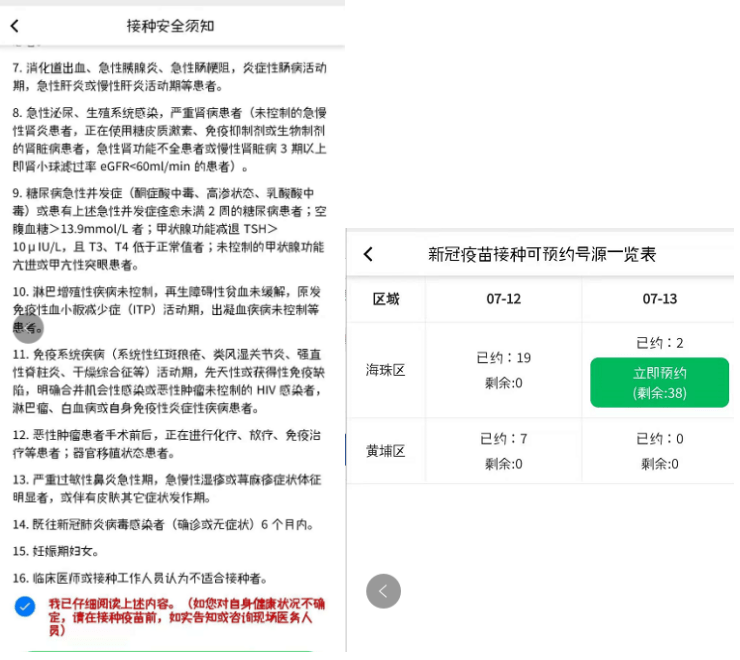Click item 9 糖尿病急性并发症 paragraph

click(x=169, y=229)
